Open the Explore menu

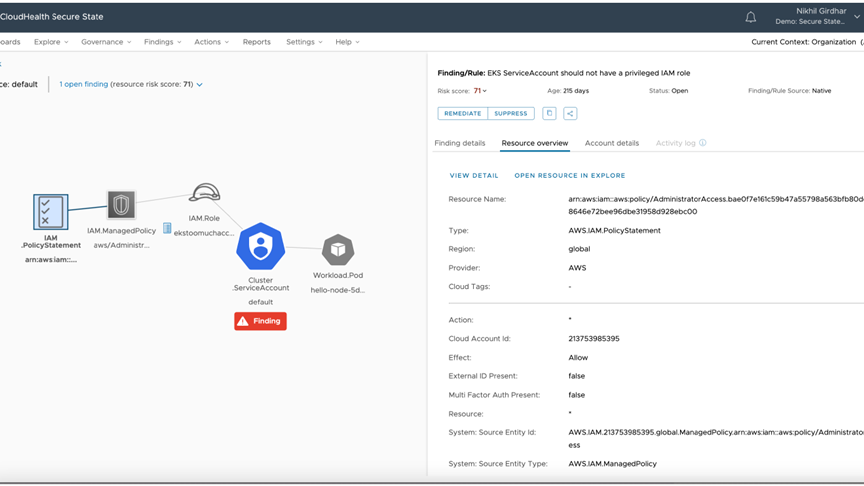tap(51, 42)
